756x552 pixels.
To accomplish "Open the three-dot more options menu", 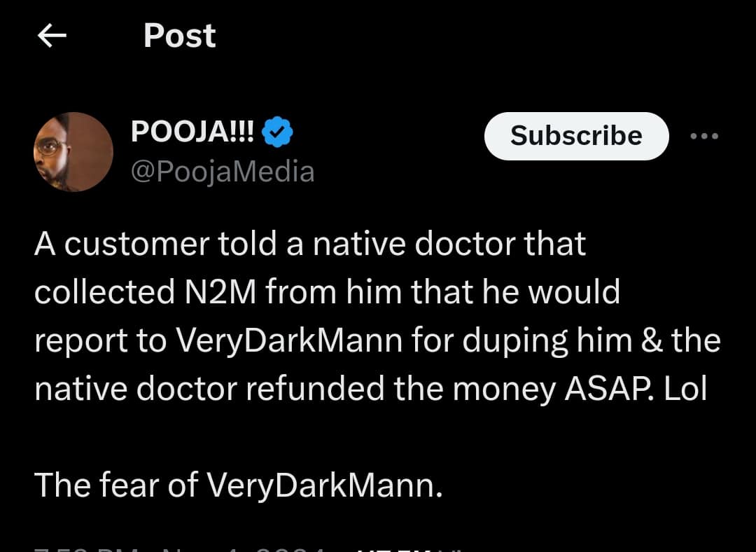I will (x=703, y=137).
